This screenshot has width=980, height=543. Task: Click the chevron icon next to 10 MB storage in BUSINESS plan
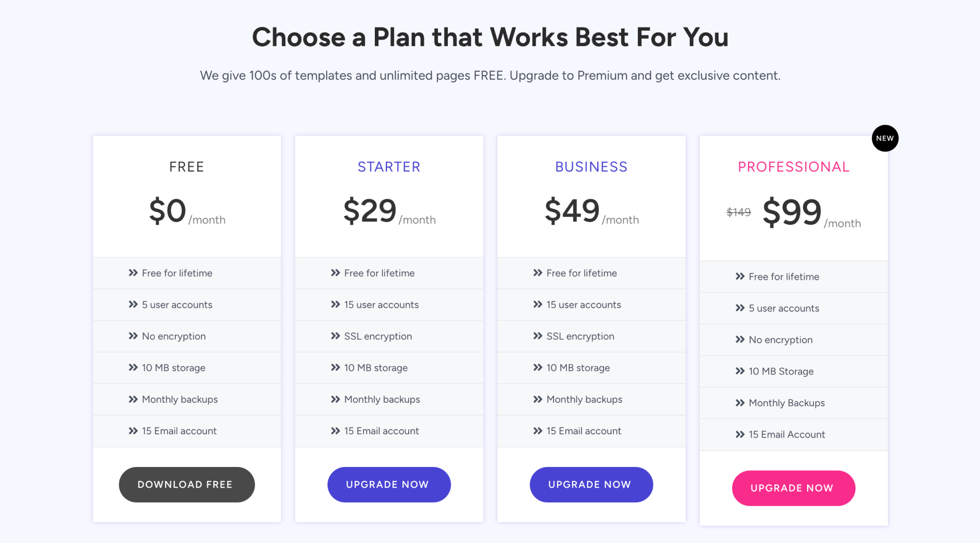pos(537,368)
